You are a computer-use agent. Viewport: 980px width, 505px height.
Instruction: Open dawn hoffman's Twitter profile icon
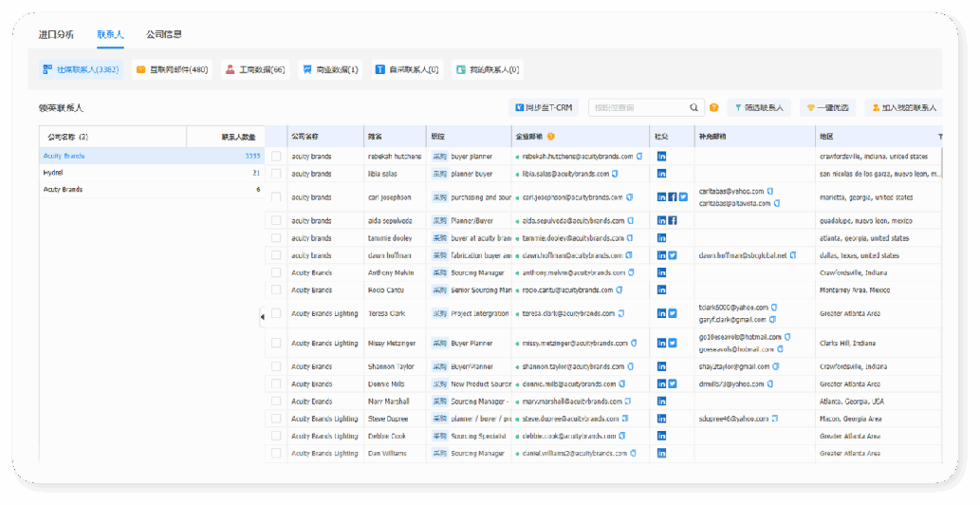click(x=673, y=255)
